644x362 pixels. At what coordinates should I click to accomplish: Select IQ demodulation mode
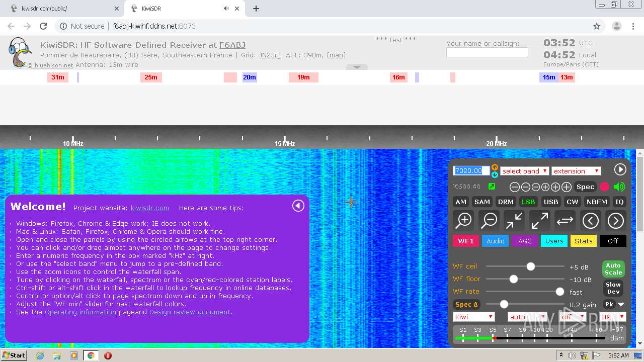click(x=619, y=202)
